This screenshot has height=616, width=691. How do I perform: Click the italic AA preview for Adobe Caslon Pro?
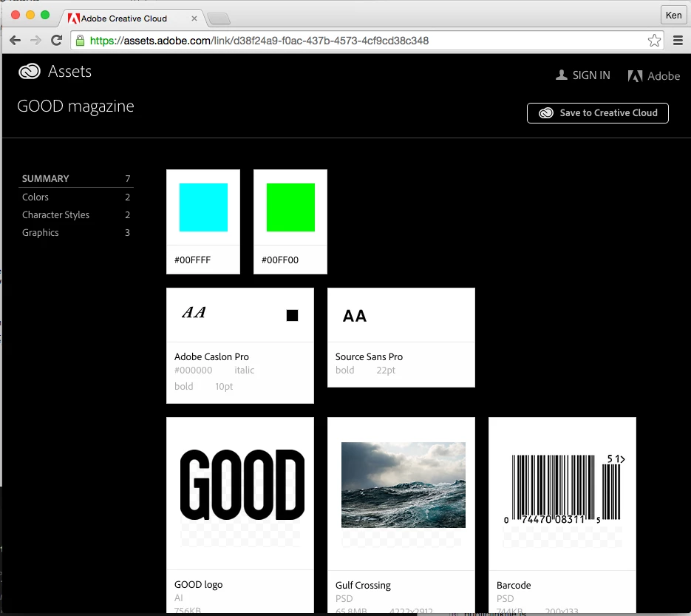[x=194, y=312]
